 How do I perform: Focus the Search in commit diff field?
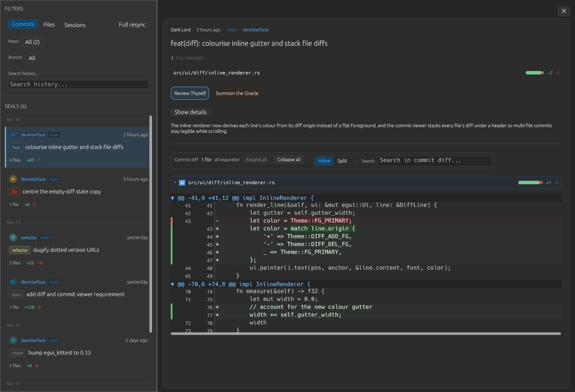434,160
